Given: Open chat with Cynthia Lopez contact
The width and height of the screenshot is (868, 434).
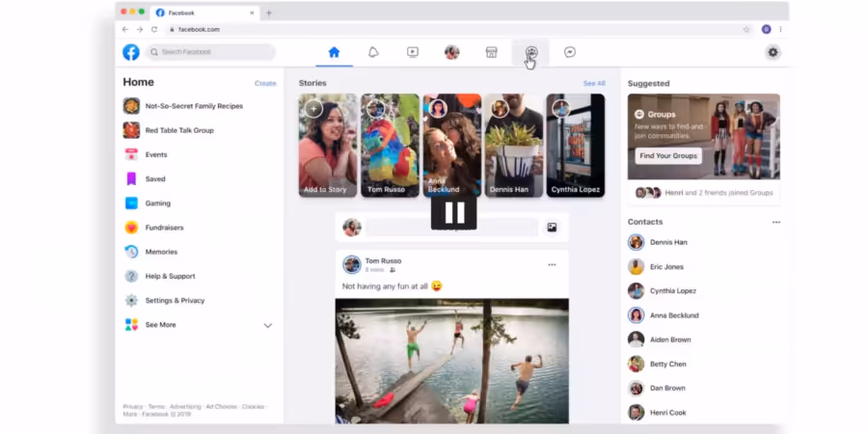Looking at the screenshot, I should pos(662,290).
